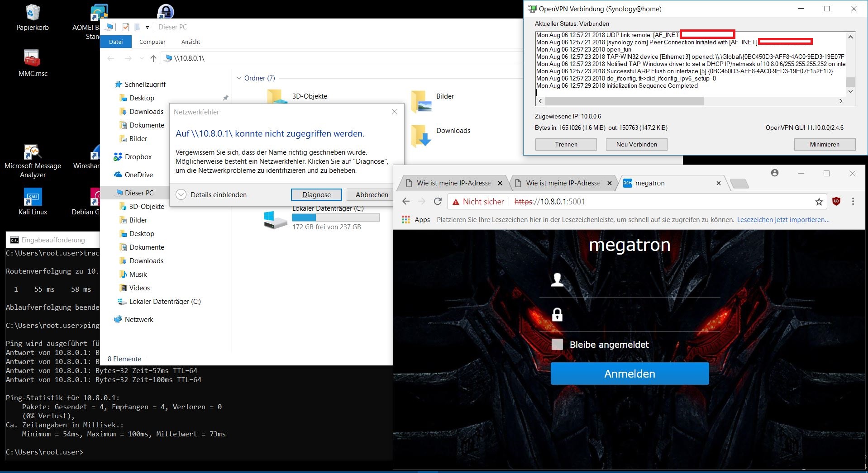Expand Details einblenden in the error dialog
The height and width of the screenshot is (473, 868).
click(211, 195)
